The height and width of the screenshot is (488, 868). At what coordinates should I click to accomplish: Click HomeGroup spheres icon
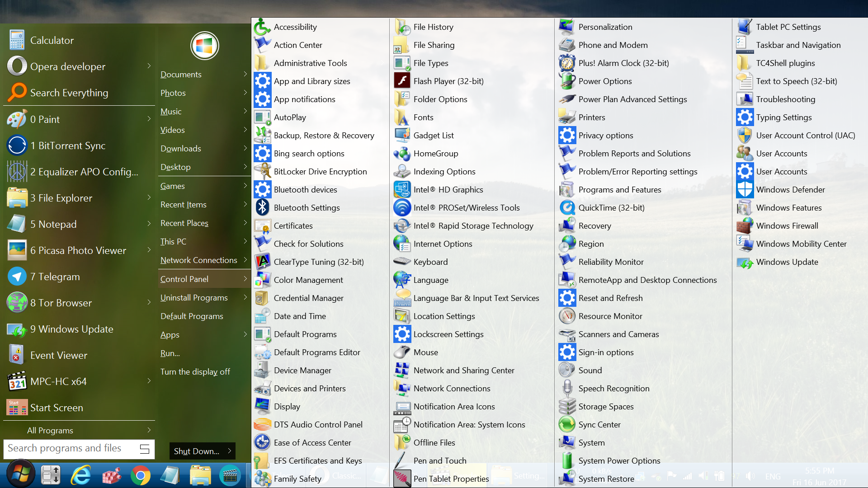[402, 154]
